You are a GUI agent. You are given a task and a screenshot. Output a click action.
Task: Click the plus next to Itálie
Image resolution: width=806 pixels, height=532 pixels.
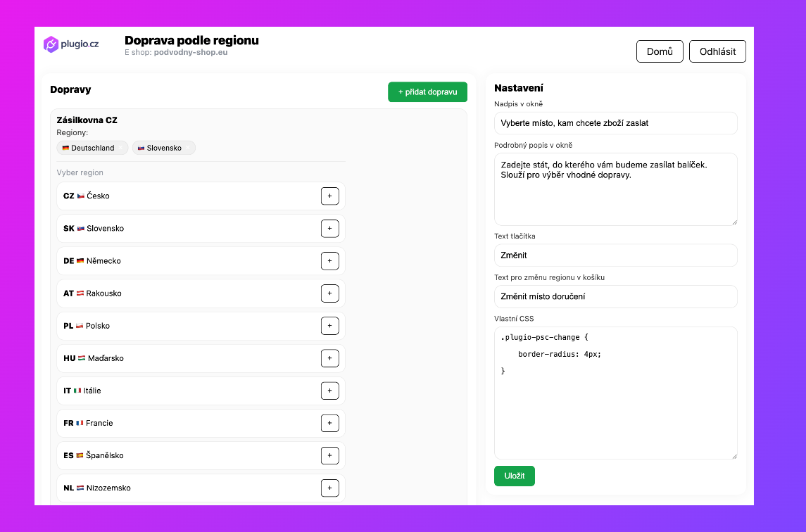329,391
